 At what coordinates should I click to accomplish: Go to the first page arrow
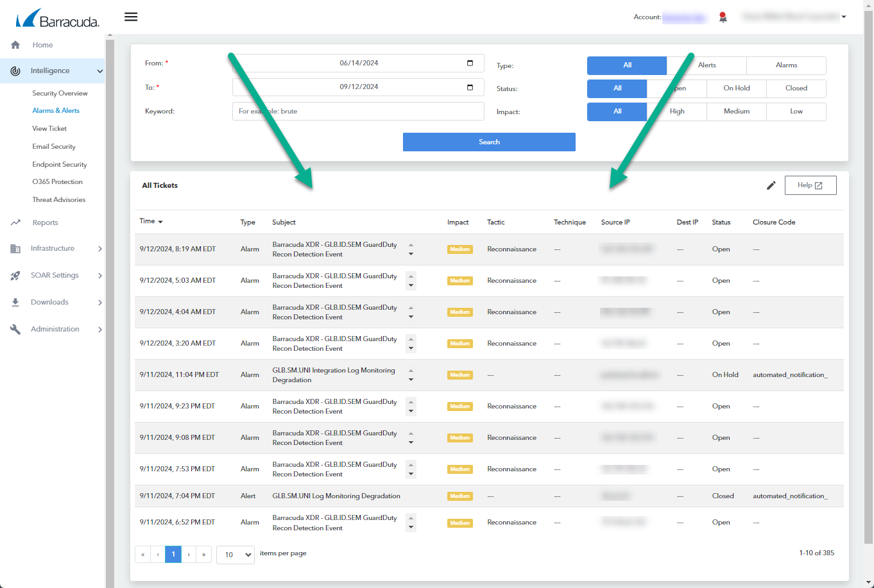pos(142,555)
